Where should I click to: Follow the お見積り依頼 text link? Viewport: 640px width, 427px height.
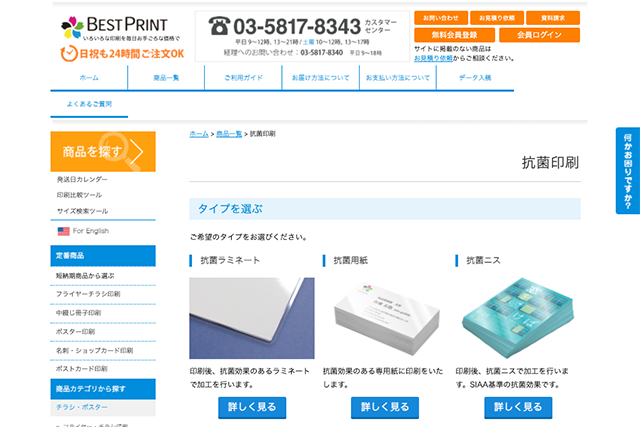tap(433, 58)
